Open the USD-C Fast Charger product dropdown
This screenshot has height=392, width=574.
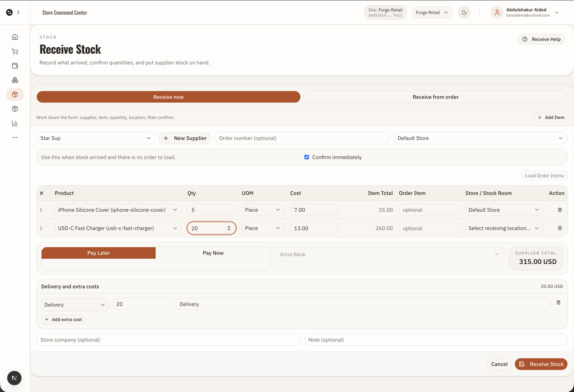118,228
